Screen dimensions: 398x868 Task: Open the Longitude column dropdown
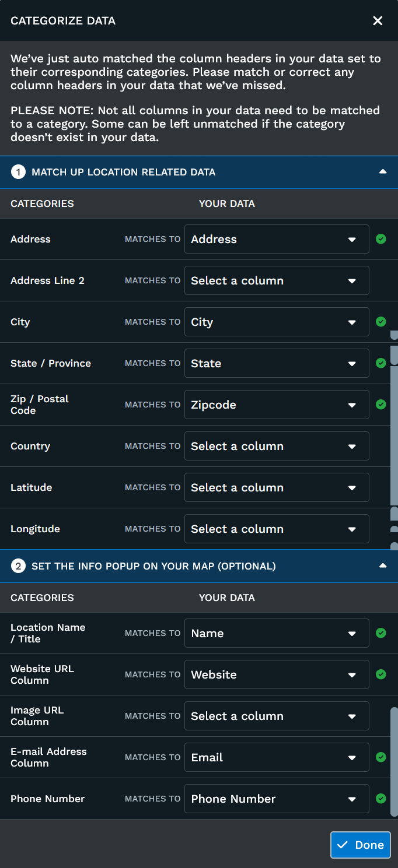[x=277, y=529]
